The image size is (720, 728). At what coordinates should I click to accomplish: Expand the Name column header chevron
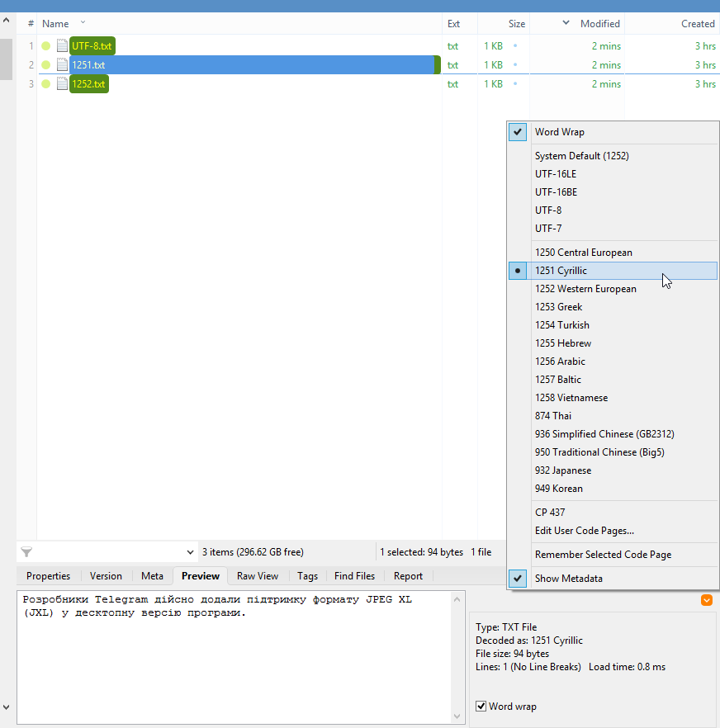point(83,22)
